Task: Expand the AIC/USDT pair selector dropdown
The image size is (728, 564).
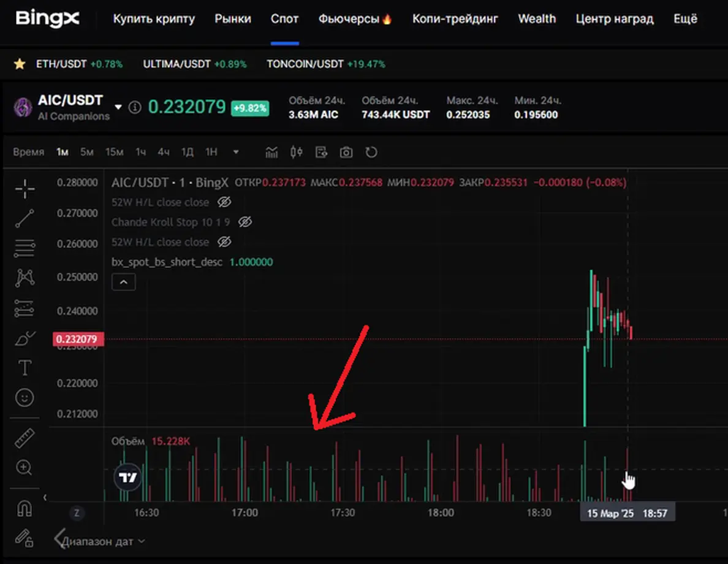Action: [x=118, y=107]
